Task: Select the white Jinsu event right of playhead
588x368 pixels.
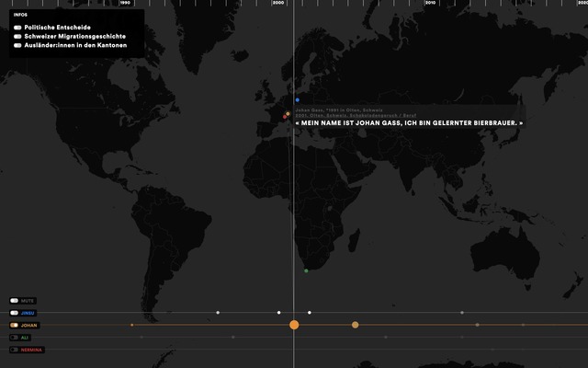Action: pyautogui.click(x=310, y=313)
